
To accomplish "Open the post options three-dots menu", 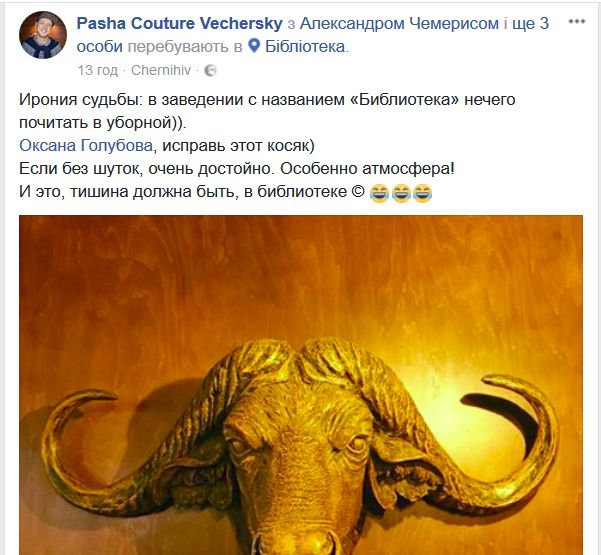I will (x=576, y=21).
